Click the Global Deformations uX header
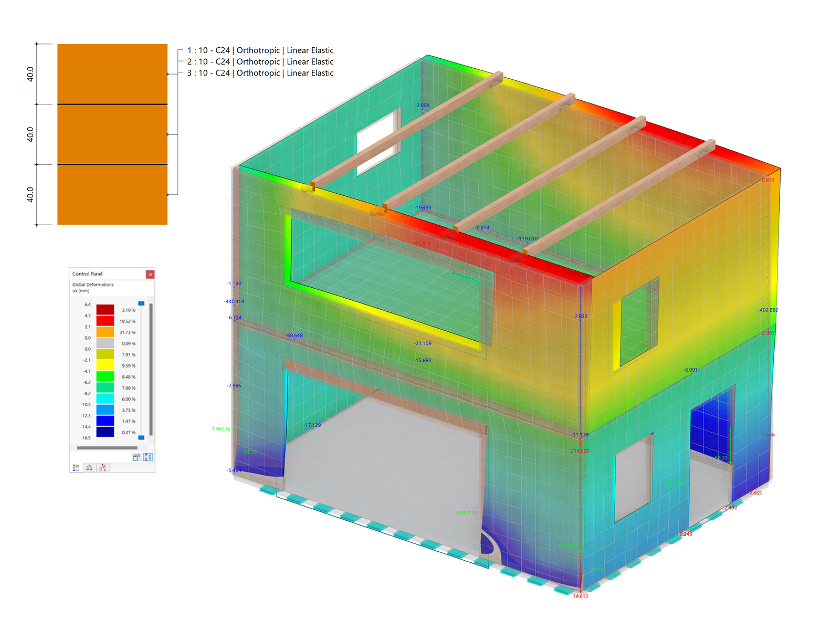The height and width of the screenshot is (630, 840). (x=93, y=288)
